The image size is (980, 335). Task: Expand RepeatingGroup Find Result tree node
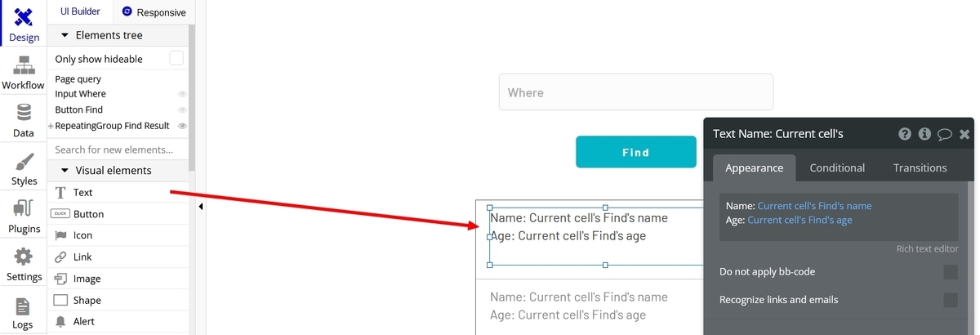click(x=51, y=126)
